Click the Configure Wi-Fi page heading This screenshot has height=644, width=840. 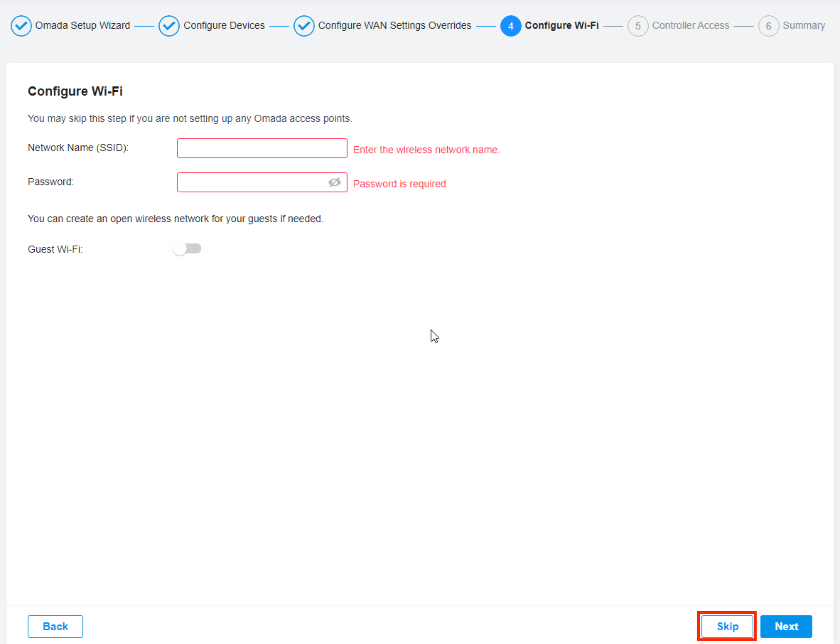pos(75,91)
